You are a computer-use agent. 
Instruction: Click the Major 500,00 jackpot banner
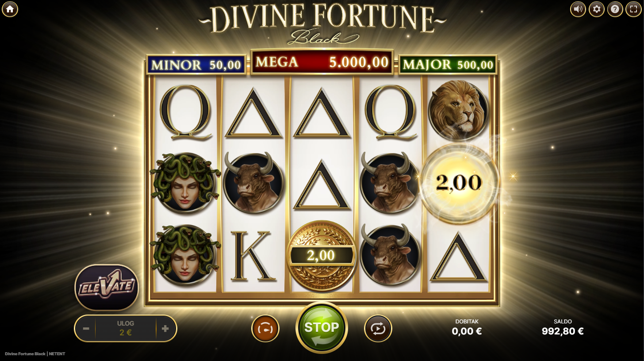click(448, 65)
